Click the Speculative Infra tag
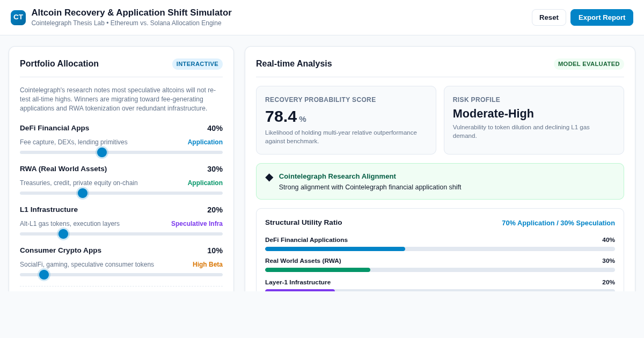 point(197,224)
